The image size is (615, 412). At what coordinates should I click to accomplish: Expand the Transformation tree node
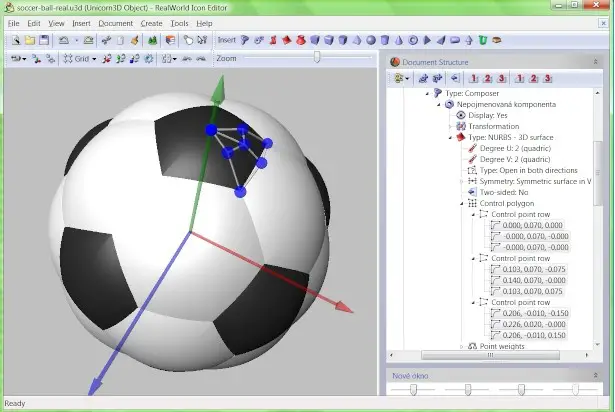coord(450,126)
